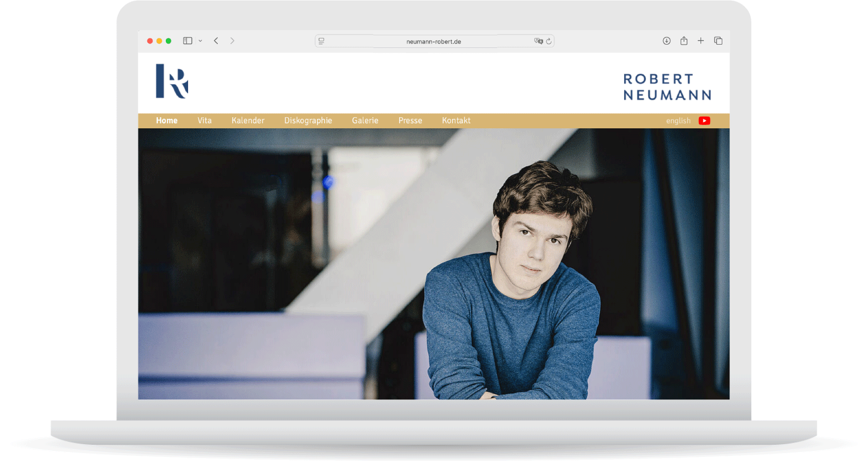Open a new tab
This screenshot has height=462, width=868.
[701, 41]
